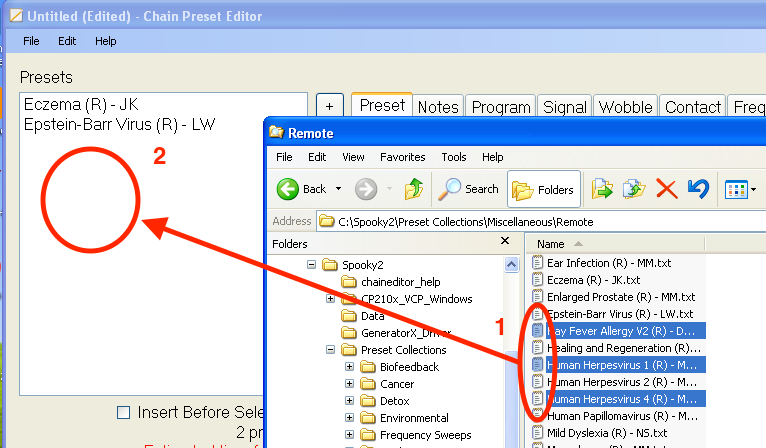The width and height of the screenshot is (766, 448).
Task: Select Eczema (R) - JK preset
Action: coord(81,104)
